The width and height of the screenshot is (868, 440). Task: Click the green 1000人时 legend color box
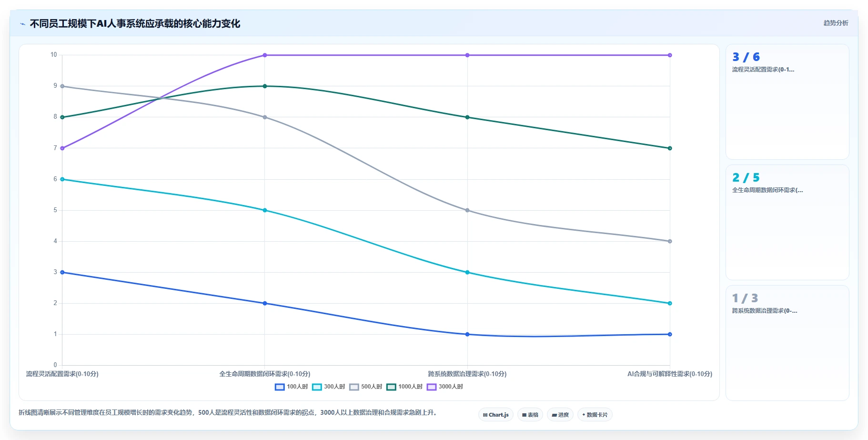coord(391,387)
